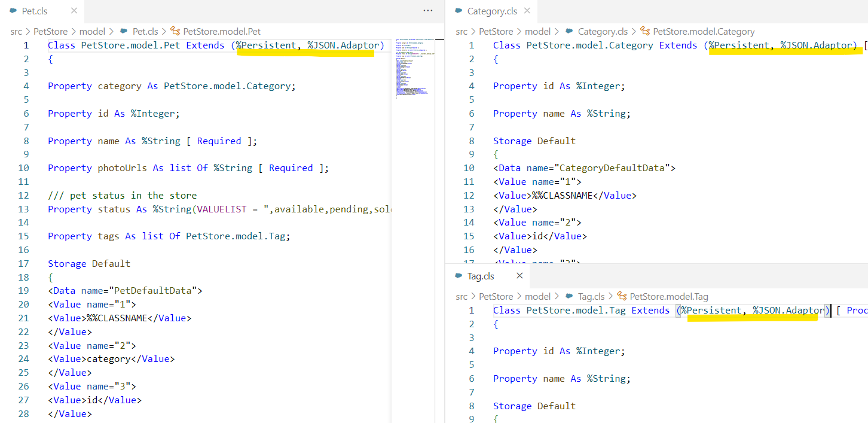This screenshot has height=423, width=868.
Task: Close the Pet.cls editor tab
Action: [x=74, y=11]
